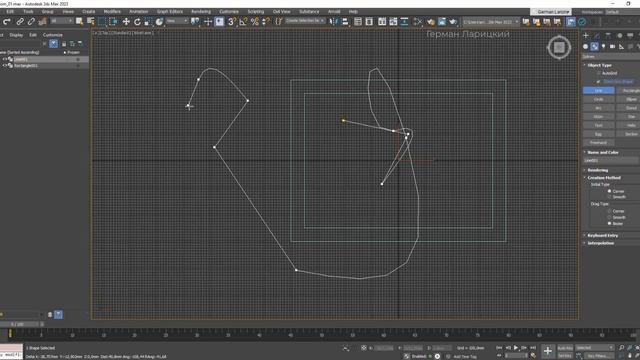The image size is (640, 360).
Task: Select the Lights category icon
Action: pos(603,47)
